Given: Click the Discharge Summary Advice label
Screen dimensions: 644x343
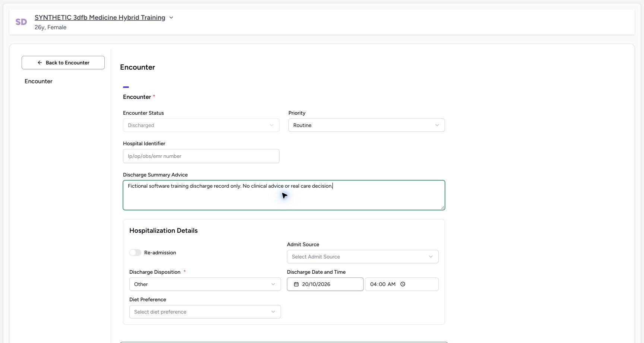Looking at the screenshot, I should point(155,175).
